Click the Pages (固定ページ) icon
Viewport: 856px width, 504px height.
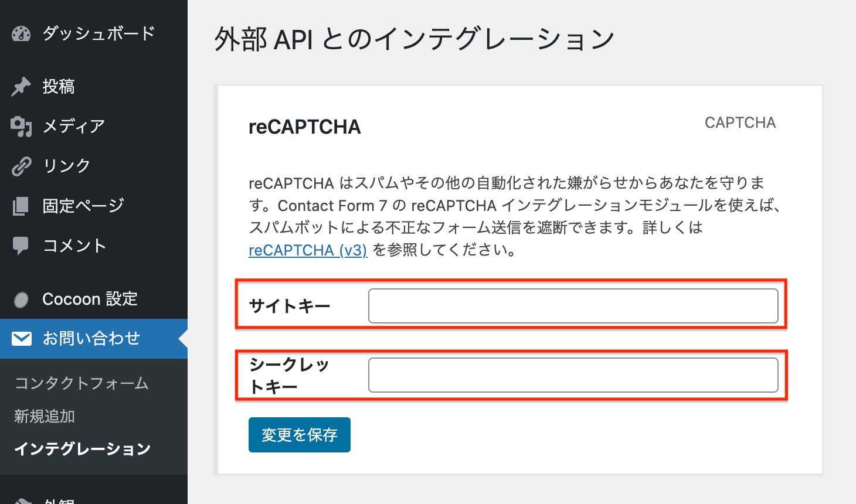click(21, 206)
